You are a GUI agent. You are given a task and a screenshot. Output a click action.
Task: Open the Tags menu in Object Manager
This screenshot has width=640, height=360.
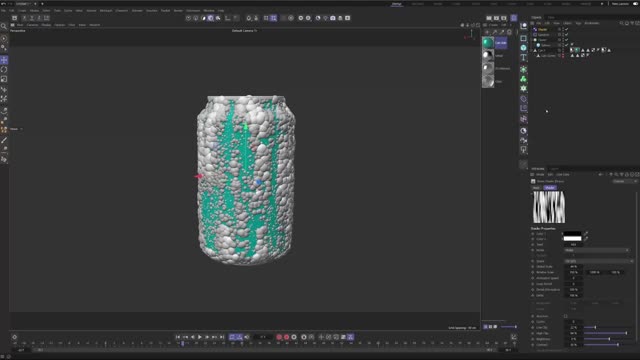click(x=578, y=23)
